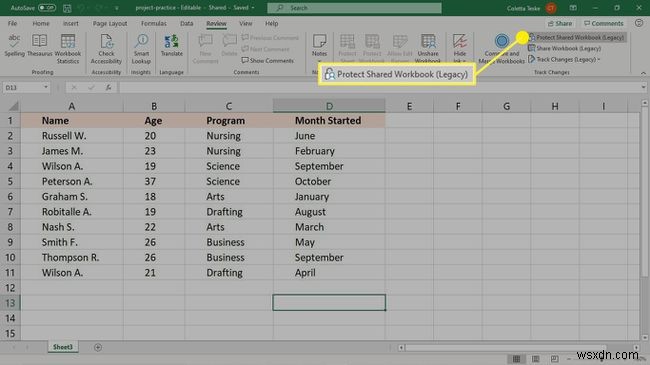Add a New Comment

[x=205, y=49]
